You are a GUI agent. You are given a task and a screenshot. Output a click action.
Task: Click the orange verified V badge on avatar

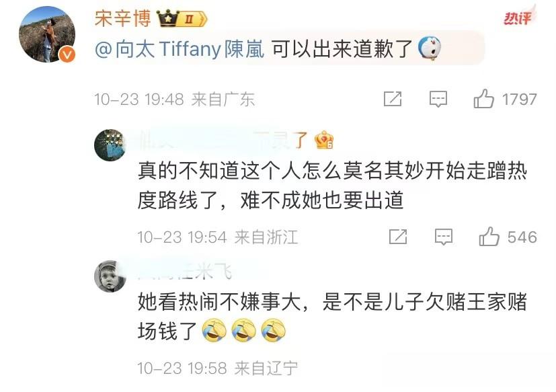point(67,54)
